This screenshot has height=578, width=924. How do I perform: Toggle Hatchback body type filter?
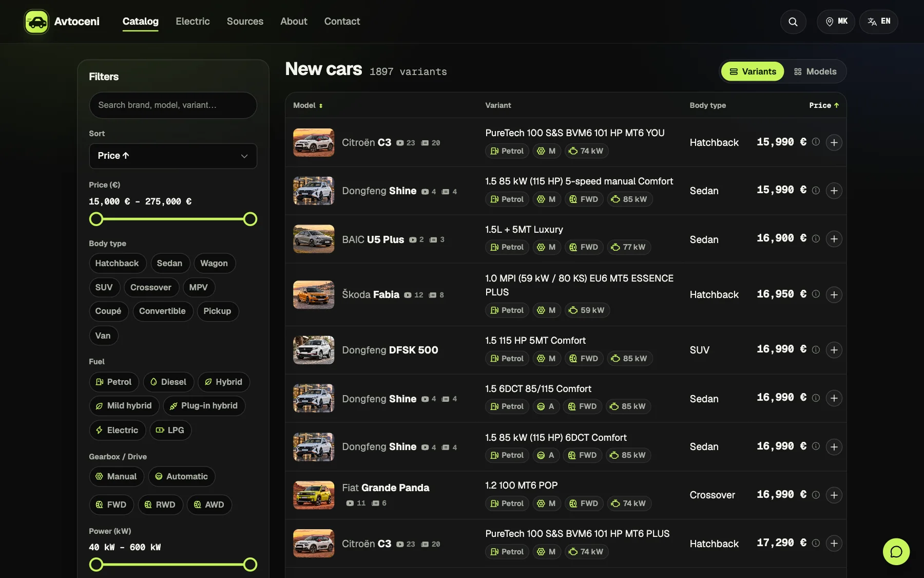[117, 263]
